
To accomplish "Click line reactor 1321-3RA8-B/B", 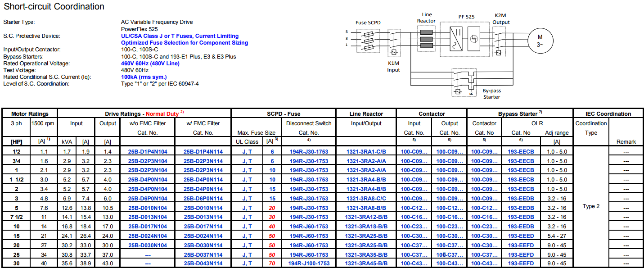I will [366, 208].
